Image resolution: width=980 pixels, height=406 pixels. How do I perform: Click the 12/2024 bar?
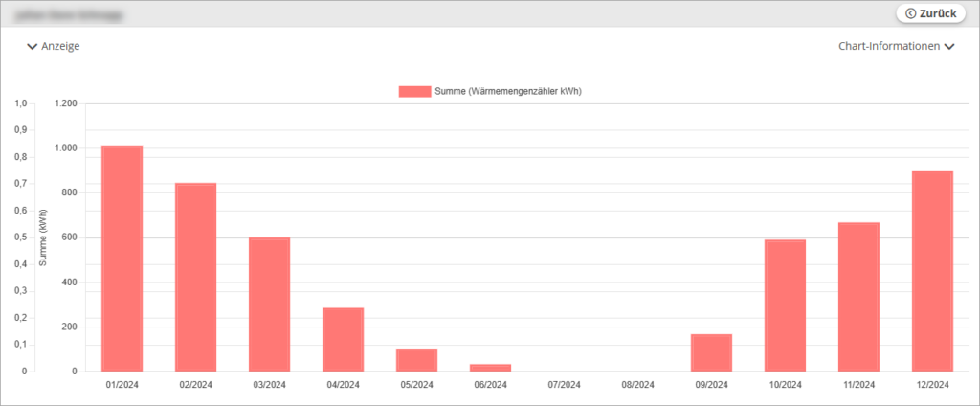pyautogui.click(x=932, y=271)
